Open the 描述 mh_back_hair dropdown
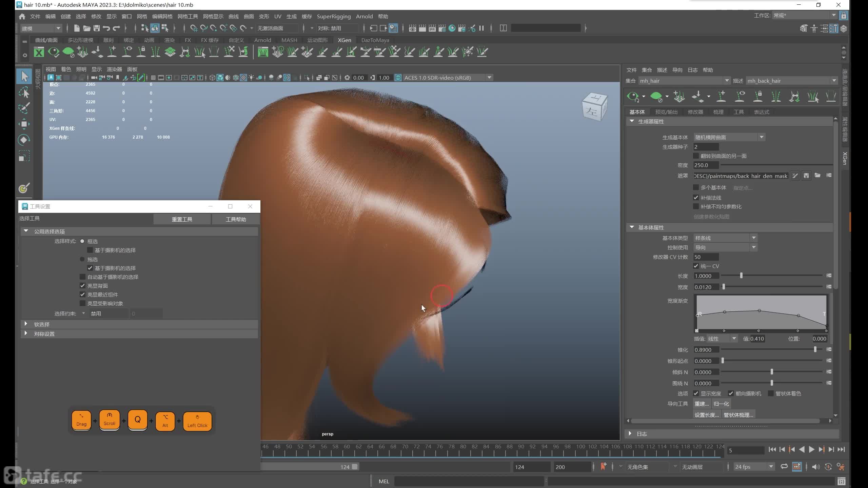 tap(791, 81)
